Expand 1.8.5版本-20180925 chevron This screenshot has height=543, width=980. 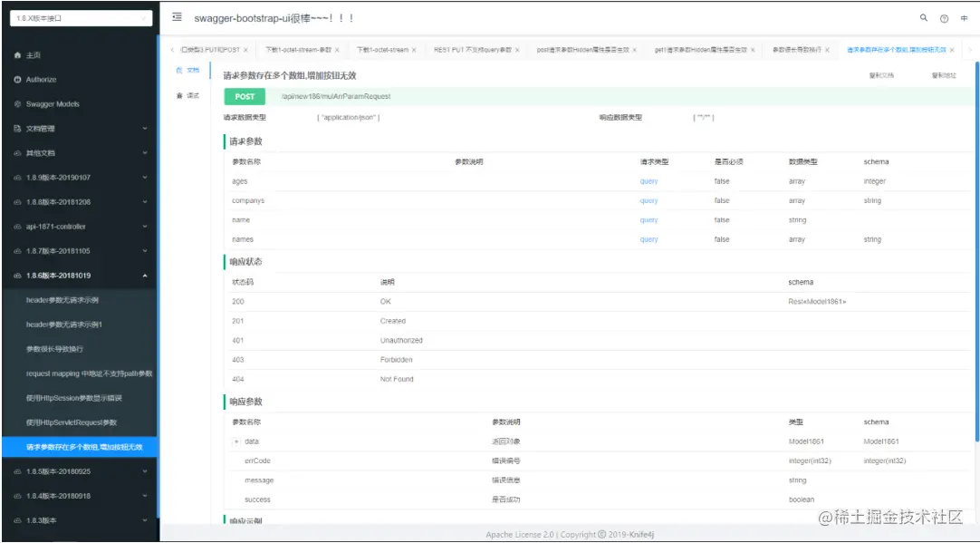coord(145,471)
